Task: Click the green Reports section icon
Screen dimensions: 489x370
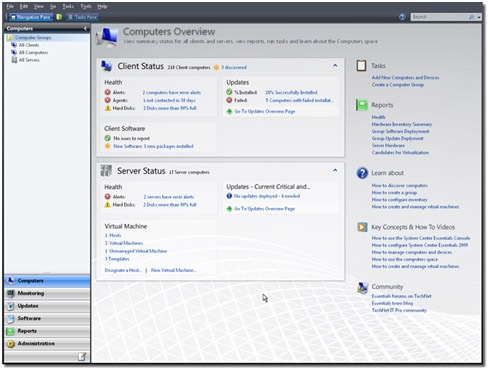Action: (362, 105)
